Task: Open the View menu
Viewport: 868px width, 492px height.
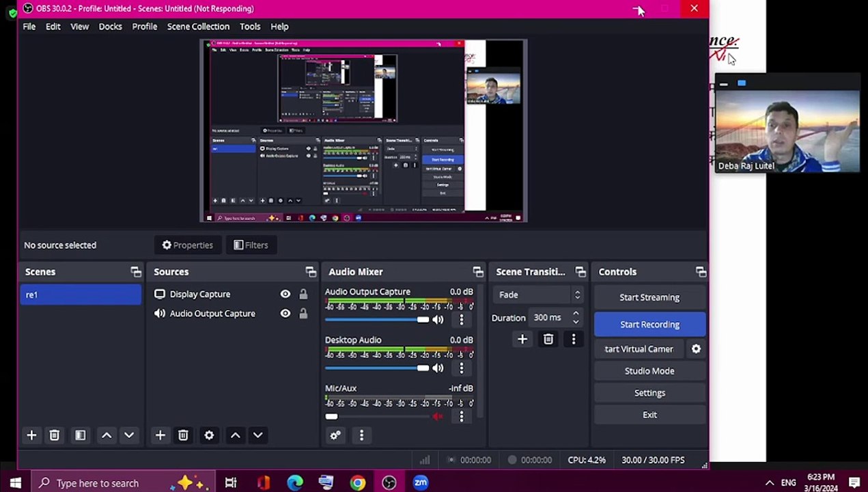Action: (80, 27)
